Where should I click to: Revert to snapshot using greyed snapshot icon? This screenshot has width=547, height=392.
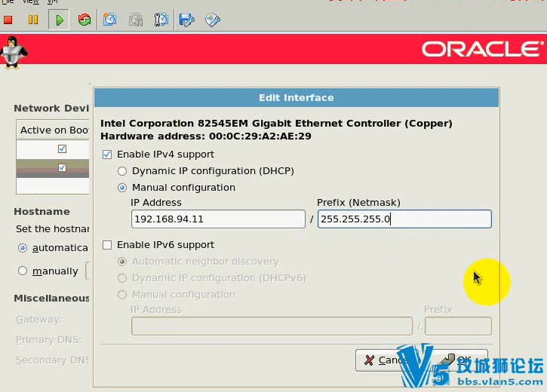pos(136,20)
